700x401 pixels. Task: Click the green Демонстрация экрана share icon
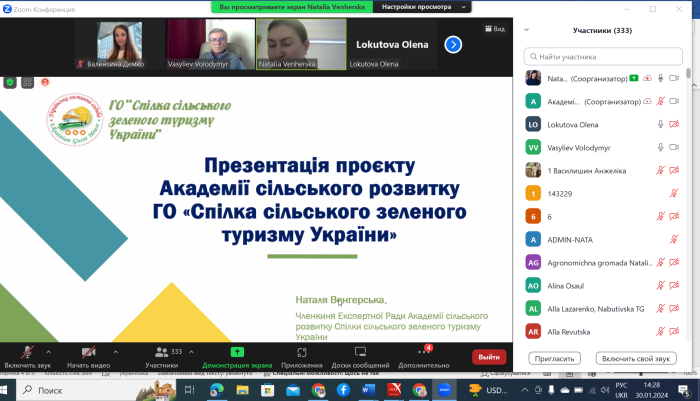[x=237, y=352]
